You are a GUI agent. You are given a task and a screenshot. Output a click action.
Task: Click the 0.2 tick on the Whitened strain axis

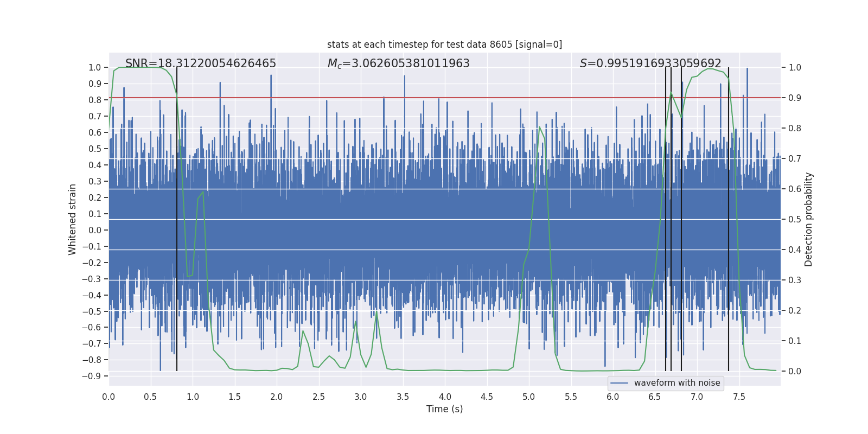coord(95,198)
